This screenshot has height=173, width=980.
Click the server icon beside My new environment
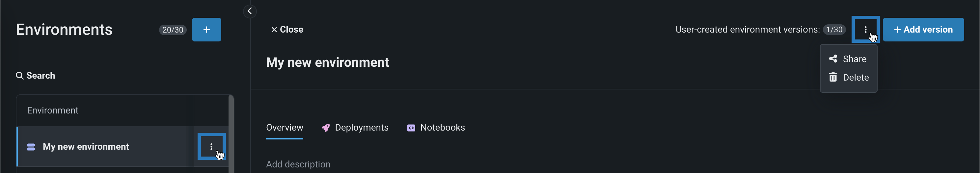coord(31,147)
